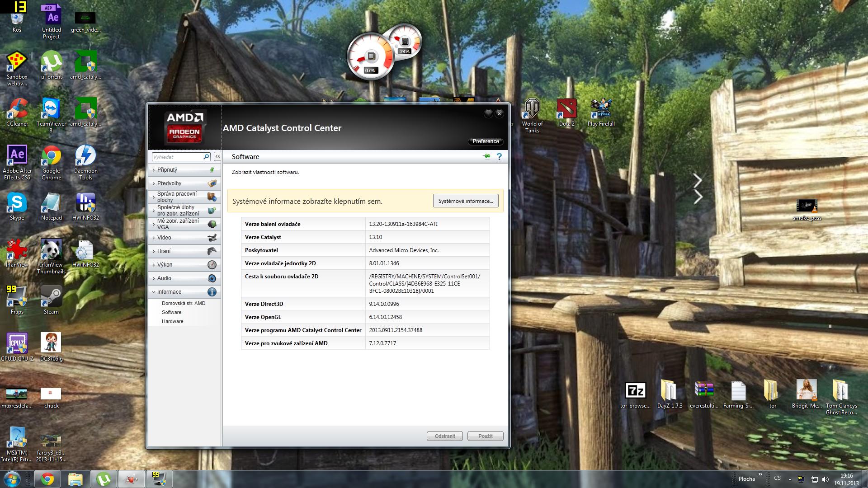Open Notepad desktop shortcut
868x488 pixels.
coord(51,206)
